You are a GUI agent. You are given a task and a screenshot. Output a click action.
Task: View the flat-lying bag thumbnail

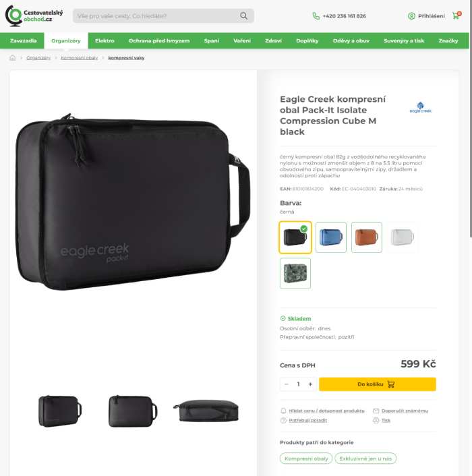(206, 411)
